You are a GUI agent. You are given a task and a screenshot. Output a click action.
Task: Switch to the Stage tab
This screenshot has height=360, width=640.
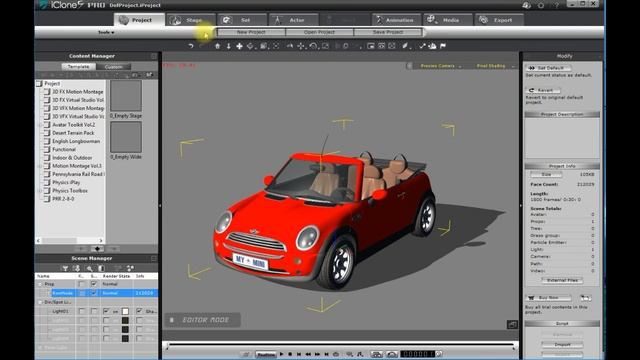pos(191,20)
